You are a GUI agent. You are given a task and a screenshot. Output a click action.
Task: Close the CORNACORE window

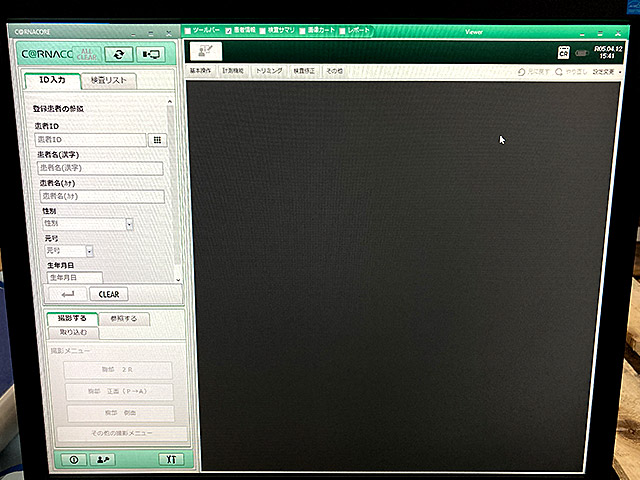pyautogui.click(x=169, y=33)
